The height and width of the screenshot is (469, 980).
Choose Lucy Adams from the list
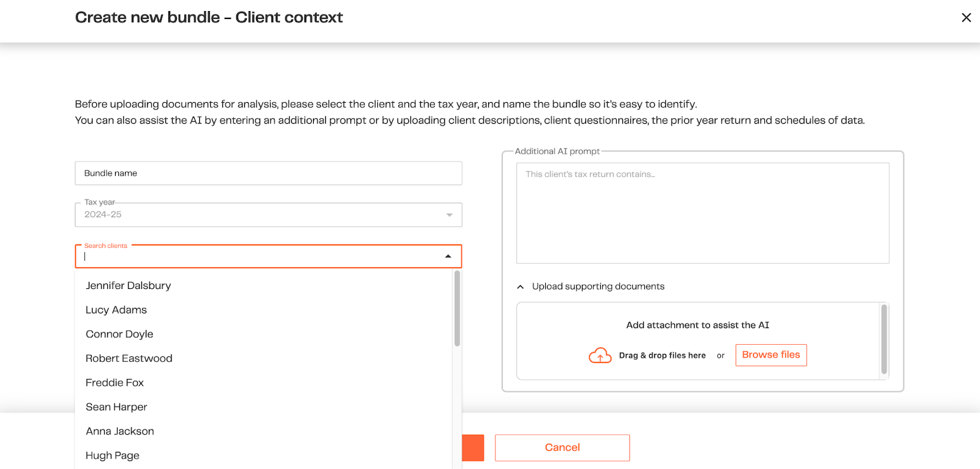[116, 310]
